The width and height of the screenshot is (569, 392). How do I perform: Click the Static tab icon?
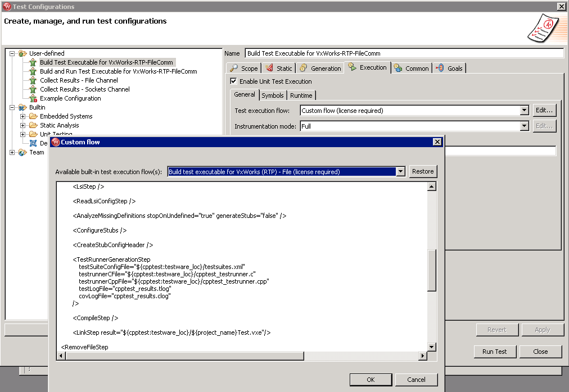[x=269, y=68]
